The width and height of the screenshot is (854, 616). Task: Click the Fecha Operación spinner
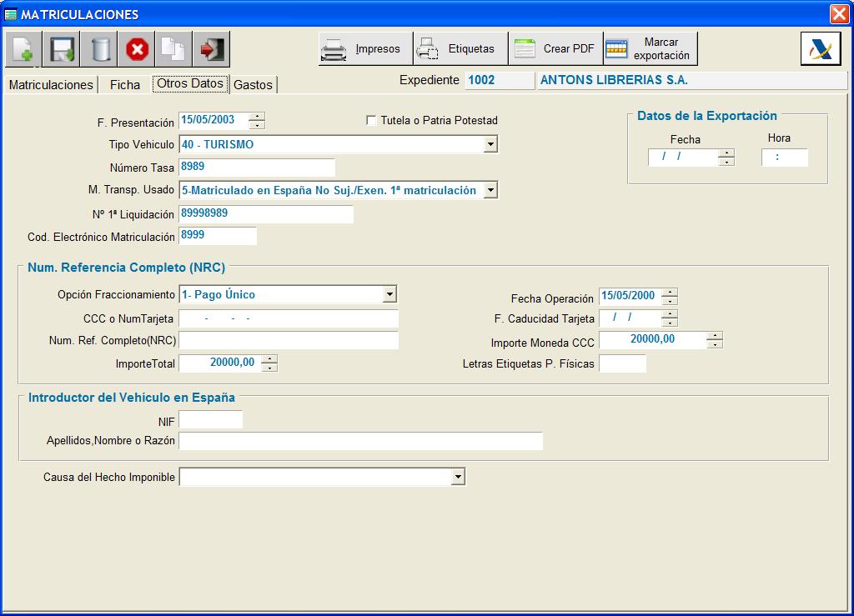coord(670,296)
